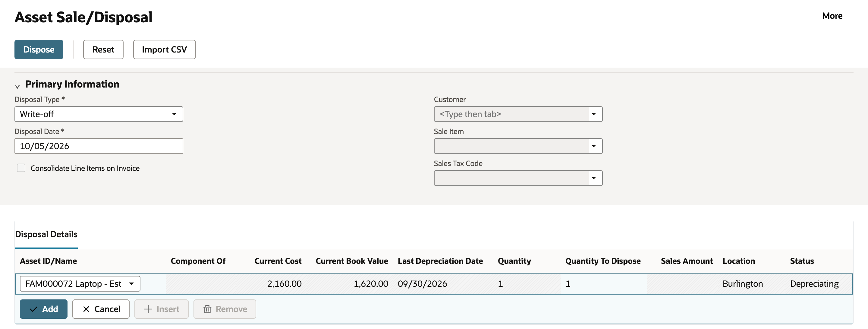This screenshot has width=868, height=329.
Task: Collapse the Primary Information section
Action: point(17,86)
